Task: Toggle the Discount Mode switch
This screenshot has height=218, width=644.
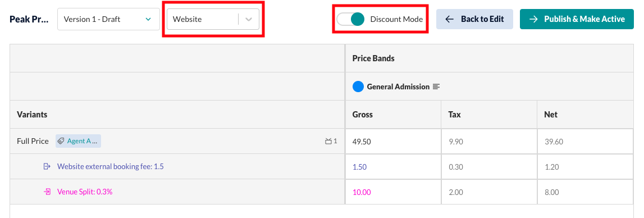Action: click(350, 19)
